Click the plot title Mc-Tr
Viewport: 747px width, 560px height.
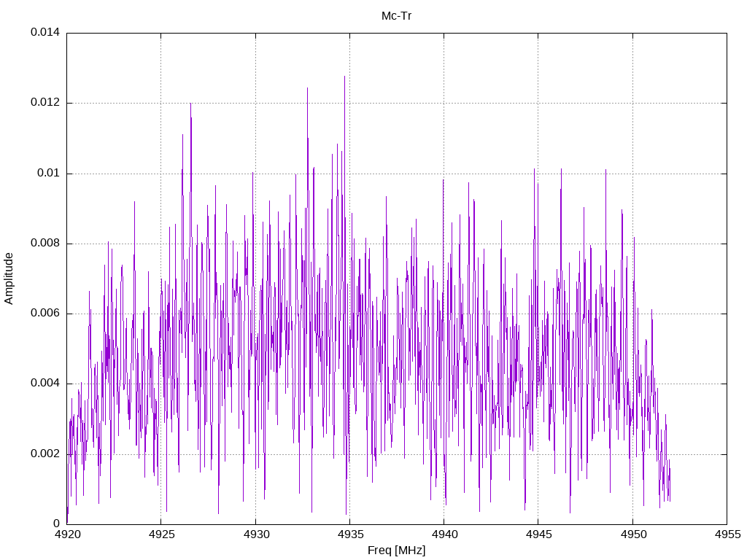(x=396, y=16)
